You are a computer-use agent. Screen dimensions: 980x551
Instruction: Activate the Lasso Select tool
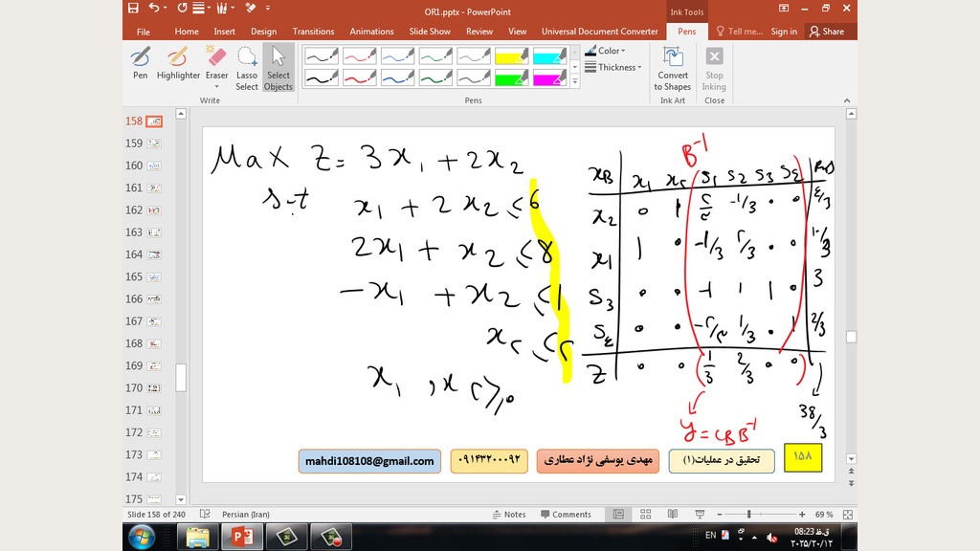(x=247, y=67)
